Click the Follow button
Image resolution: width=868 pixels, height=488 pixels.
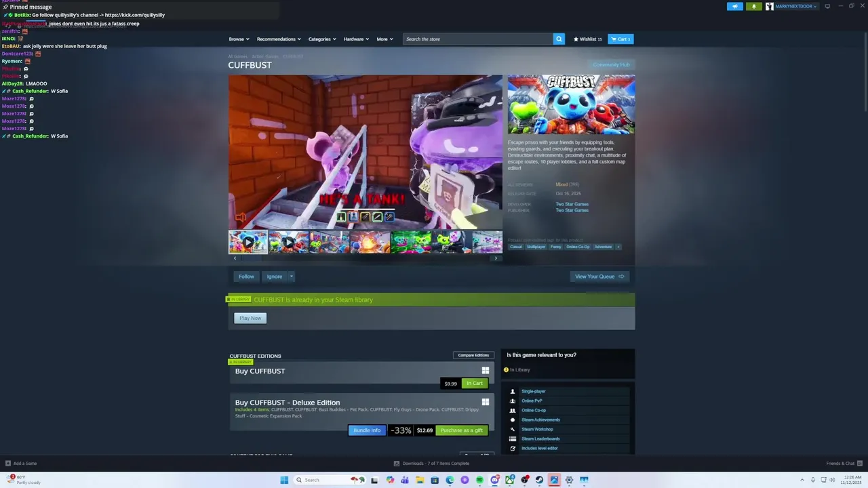coord(246,277)
